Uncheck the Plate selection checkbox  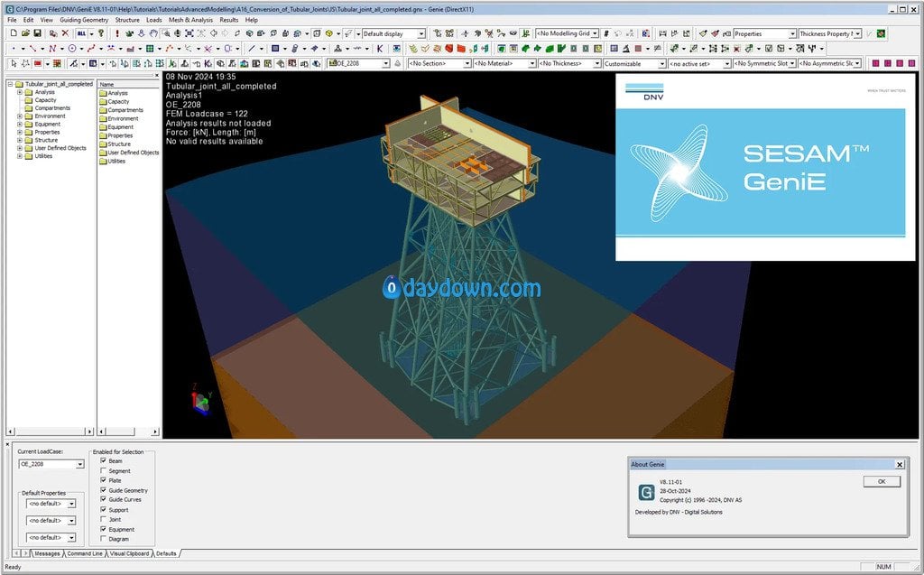[x=103, y=480]
